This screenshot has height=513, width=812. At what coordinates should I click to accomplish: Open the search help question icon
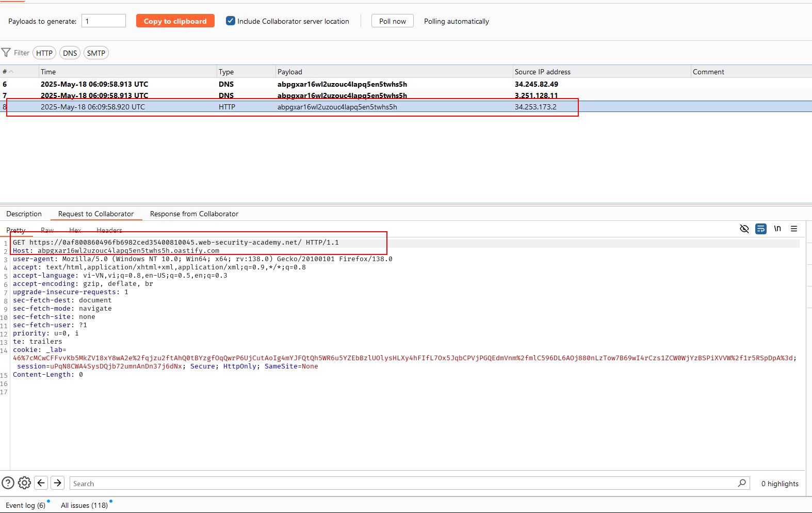[x=8, y=483]
